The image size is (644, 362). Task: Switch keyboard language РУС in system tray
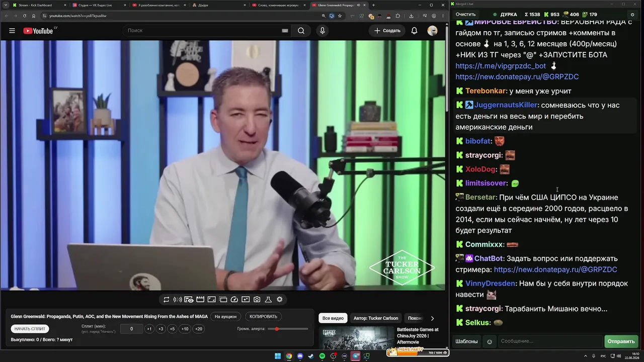[x=604, y=356]
